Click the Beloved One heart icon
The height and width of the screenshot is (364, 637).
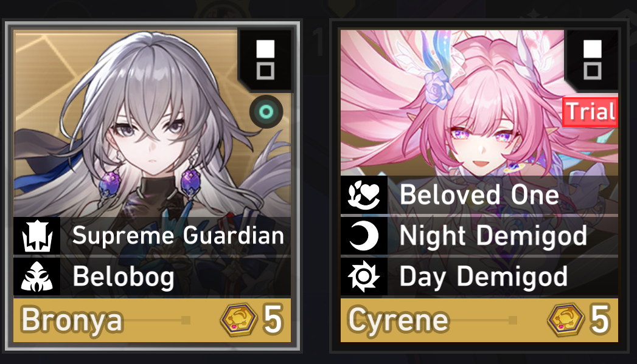coord(364,195)
